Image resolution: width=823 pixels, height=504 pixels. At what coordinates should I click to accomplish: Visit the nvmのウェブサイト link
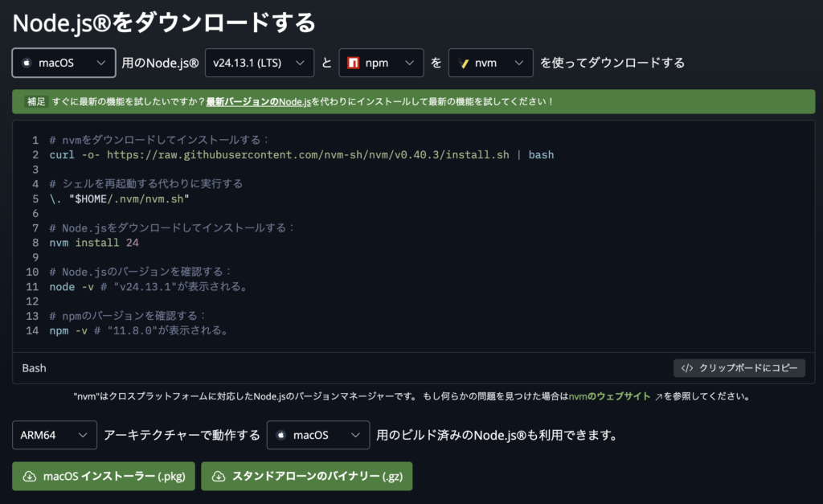point(620,397)
